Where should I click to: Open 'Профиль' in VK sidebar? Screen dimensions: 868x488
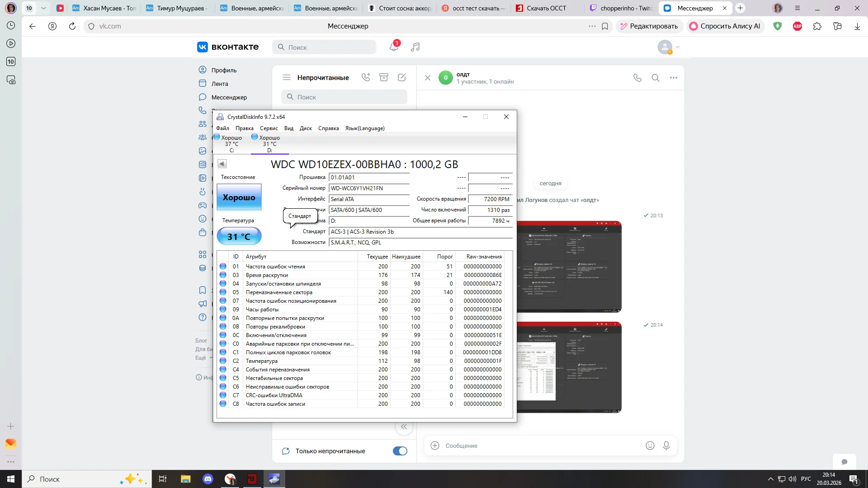(x=224, y=70)
